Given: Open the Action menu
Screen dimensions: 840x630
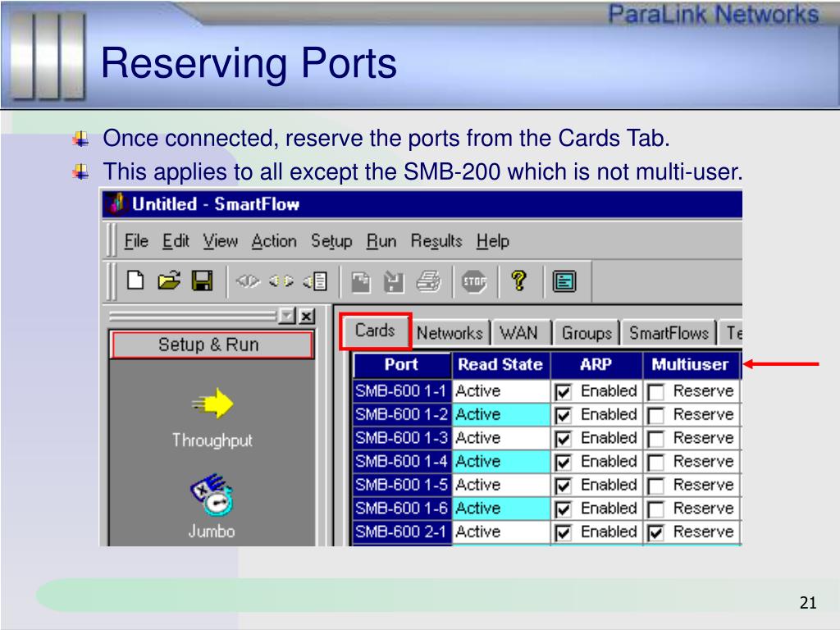Looking at the screenshot, I should pos(274,241).
